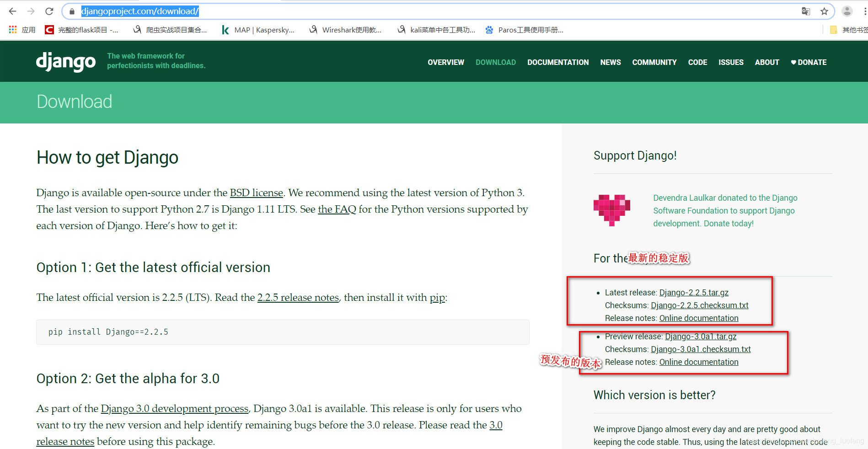
Task: Click the browser forward arrow
Action: pos(31,11)
